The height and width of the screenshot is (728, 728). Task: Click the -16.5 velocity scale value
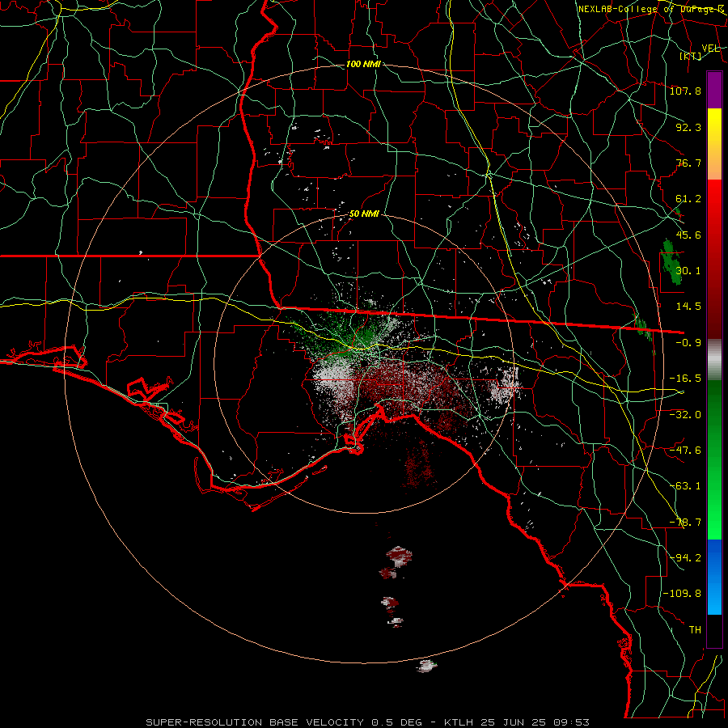(x=685, y=379)
